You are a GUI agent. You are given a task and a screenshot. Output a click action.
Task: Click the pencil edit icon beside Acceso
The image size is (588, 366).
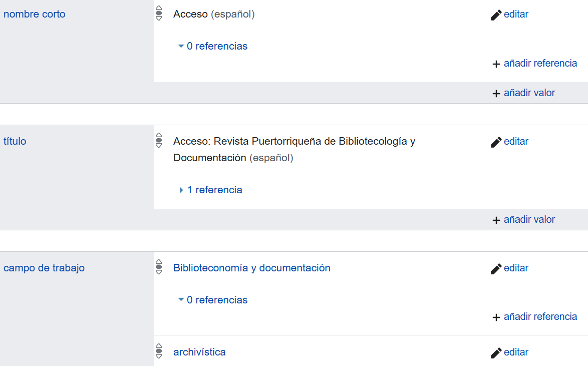[495, 14]
